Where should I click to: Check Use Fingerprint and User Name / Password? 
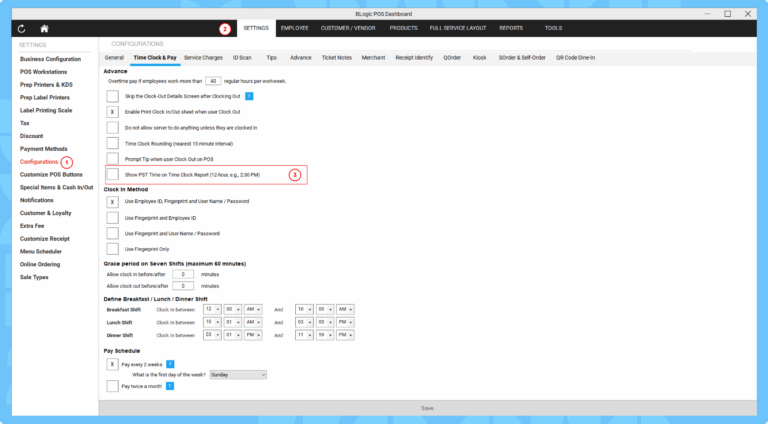(113, 233)
